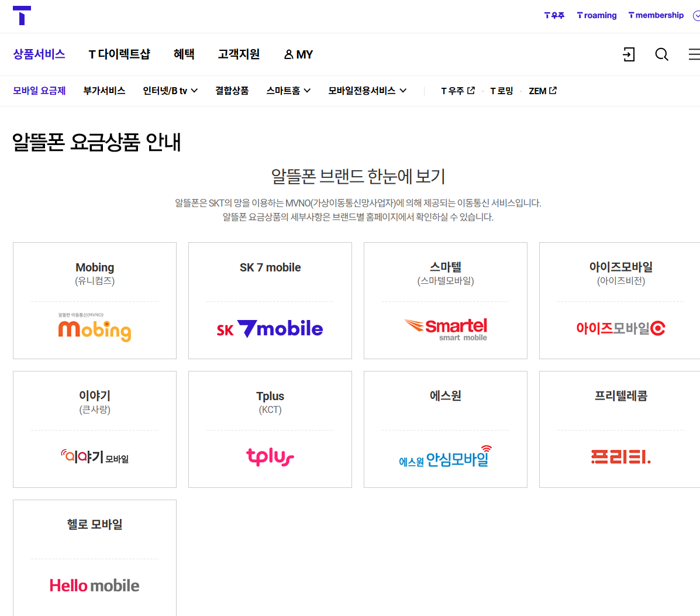Open the 스마트홈 dropdown

pyautogui.click(x=288, y=91)
